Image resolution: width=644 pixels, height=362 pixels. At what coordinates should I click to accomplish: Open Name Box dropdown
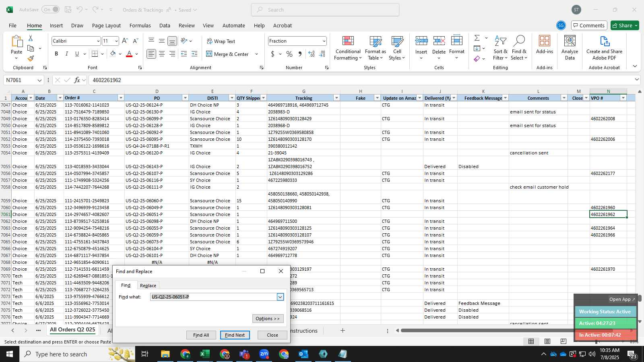tap(39, 80)
